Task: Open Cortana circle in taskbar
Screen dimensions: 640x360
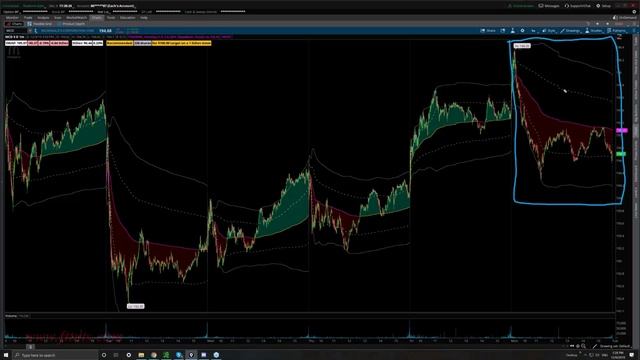Action: click(x=104, y=355)
